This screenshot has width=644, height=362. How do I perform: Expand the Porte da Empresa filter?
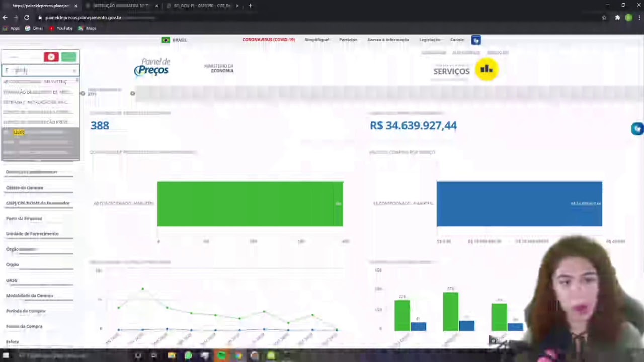(39, 219)
